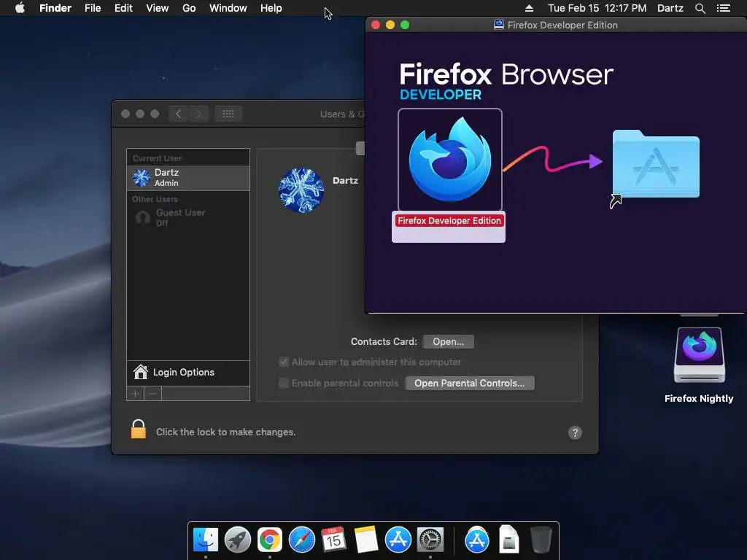Screen dimensions: 747x560
Task: Open Google Chrome from the Dock
Action: coord(270,540)
